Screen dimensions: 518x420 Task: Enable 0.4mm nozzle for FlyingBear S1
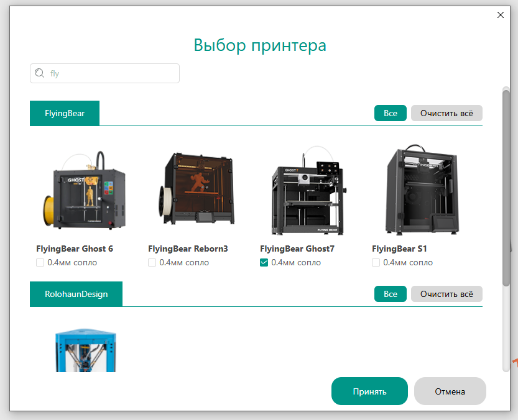(x=376, y=262)
